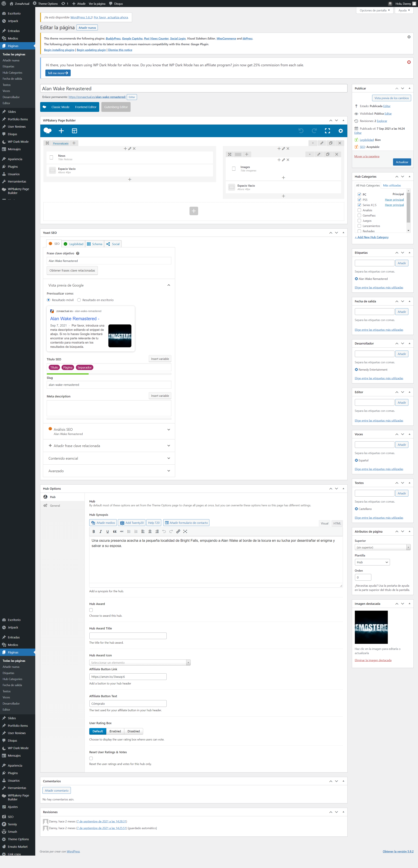Viewport: 418px width, 868px height.
Task: Click bold icon in synopsis editor
Action: pos(94,531)
